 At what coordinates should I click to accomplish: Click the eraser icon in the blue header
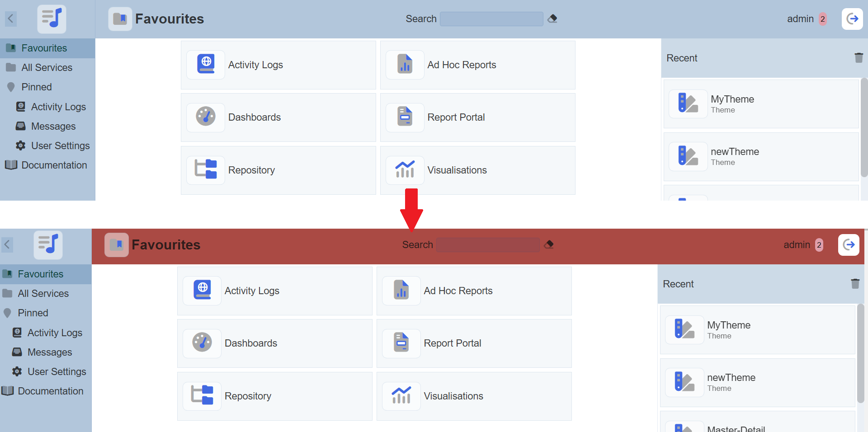(x=552, y=19)
